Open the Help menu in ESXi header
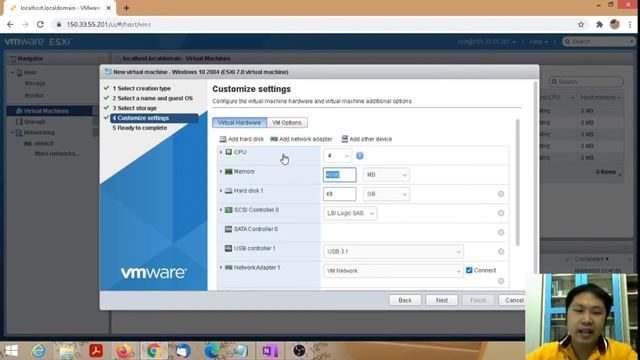The width and height of the screenshot is (640, 360). click(538, 42)
